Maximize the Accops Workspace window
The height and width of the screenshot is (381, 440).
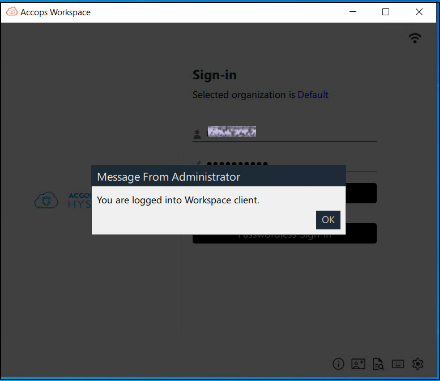click(385, 12)
